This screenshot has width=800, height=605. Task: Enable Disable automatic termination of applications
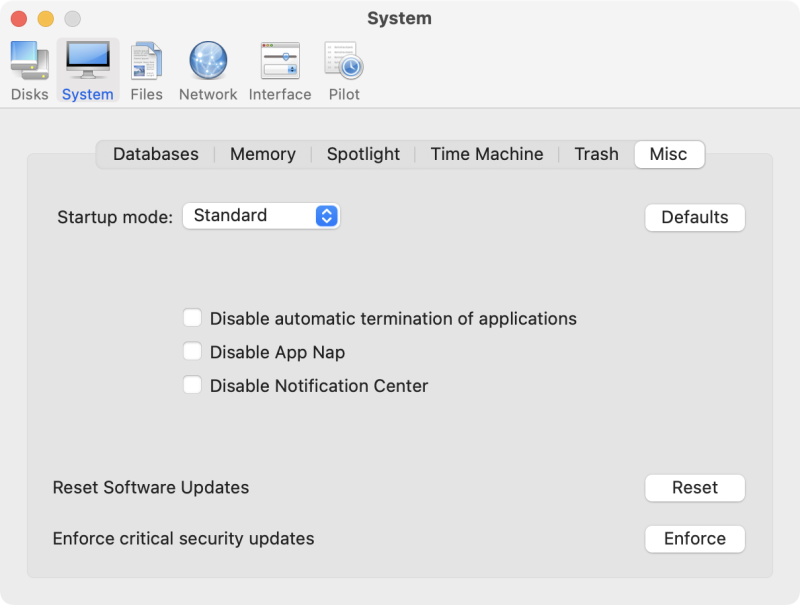point(192,318)
